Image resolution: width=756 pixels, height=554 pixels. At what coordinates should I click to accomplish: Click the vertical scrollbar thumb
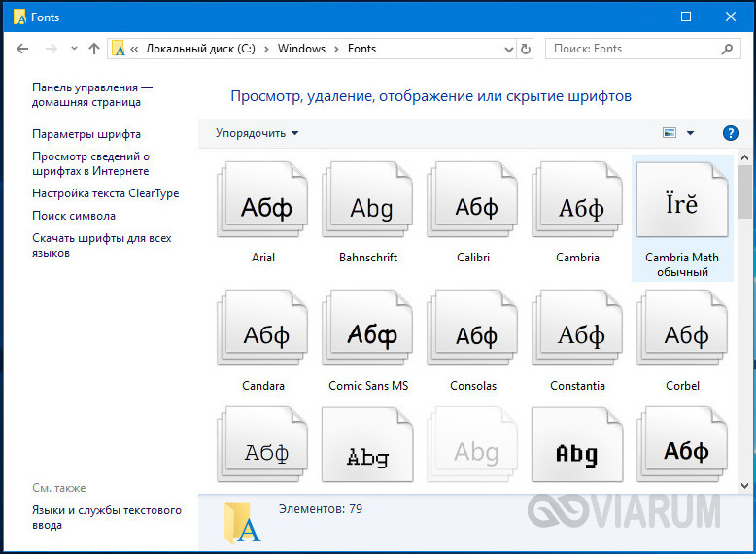pos(744,190)
